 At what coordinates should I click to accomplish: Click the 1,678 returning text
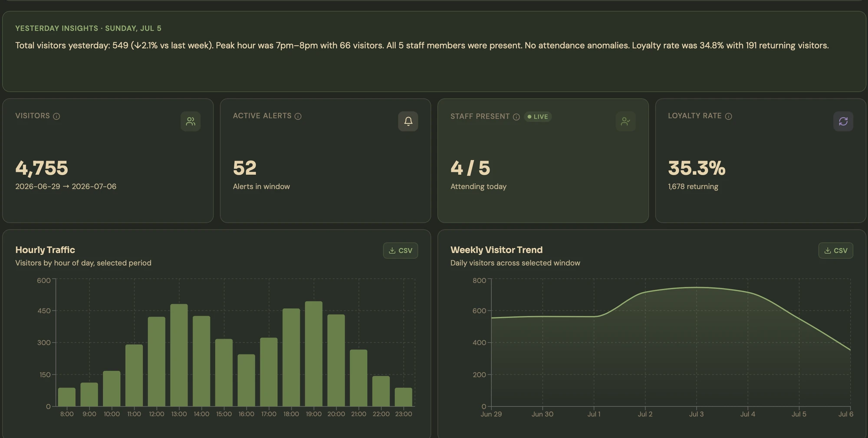click(x=693, y=186)
